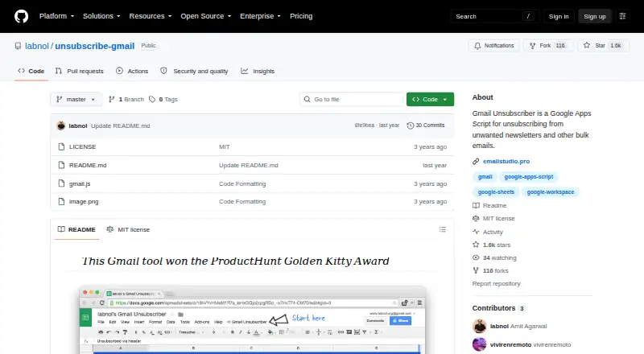Screen dimensions: 644x354
Task: Open the Resources dropdown
Action: [x=151, y=16]
